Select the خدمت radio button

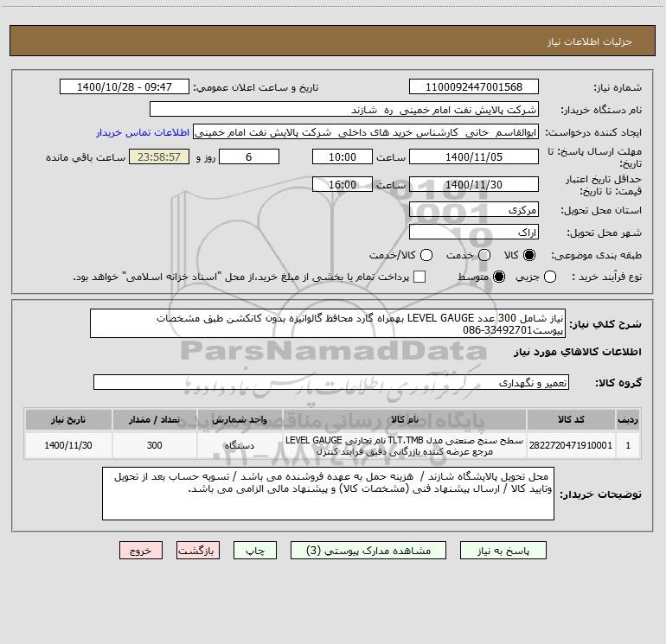484,255
